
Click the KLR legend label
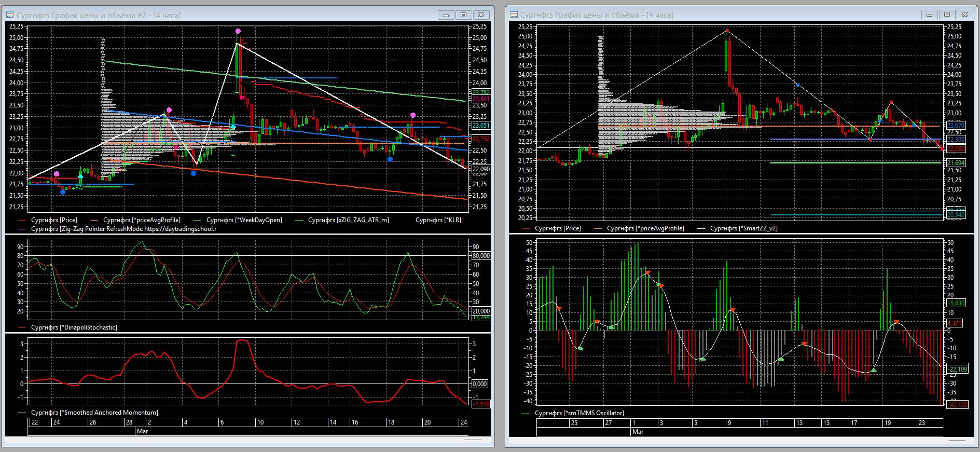438,220
